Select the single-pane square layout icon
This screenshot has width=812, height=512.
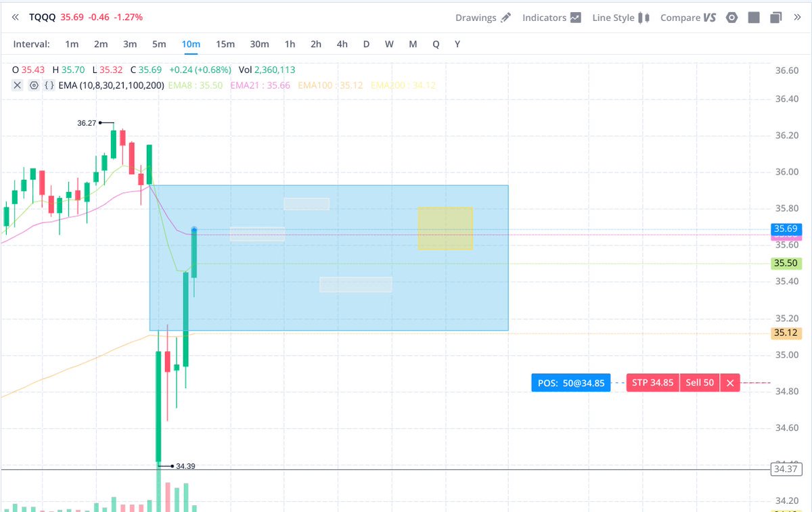point(754,18)
